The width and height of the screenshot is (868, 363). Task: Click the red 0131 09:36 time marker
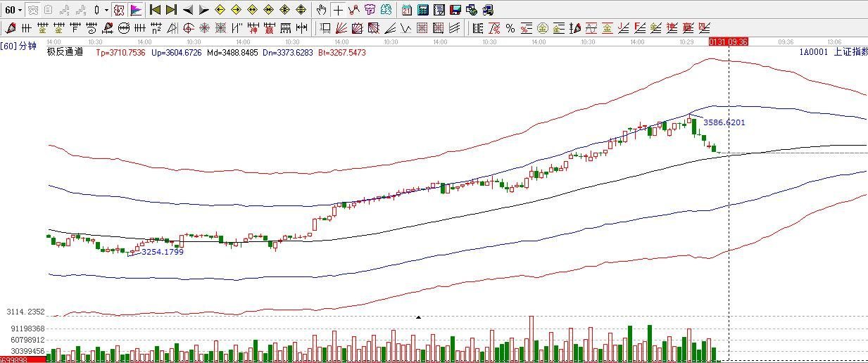pos(728,42)
